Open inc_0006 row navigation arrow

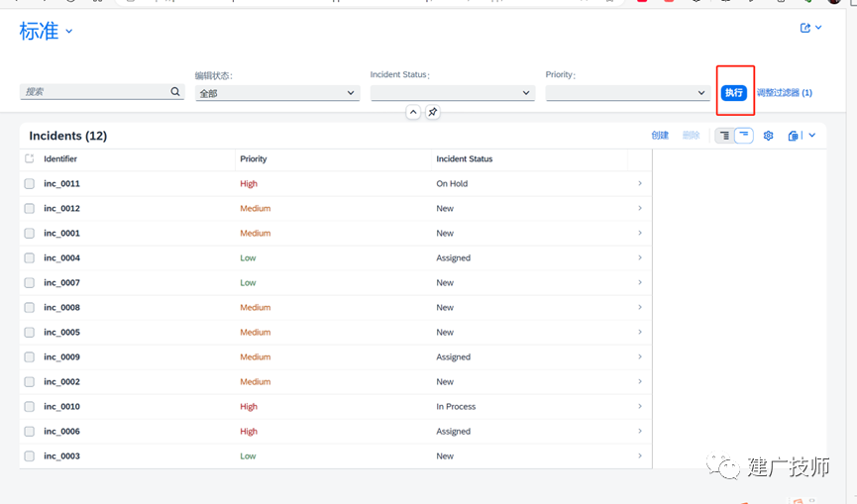pos(640,431)
